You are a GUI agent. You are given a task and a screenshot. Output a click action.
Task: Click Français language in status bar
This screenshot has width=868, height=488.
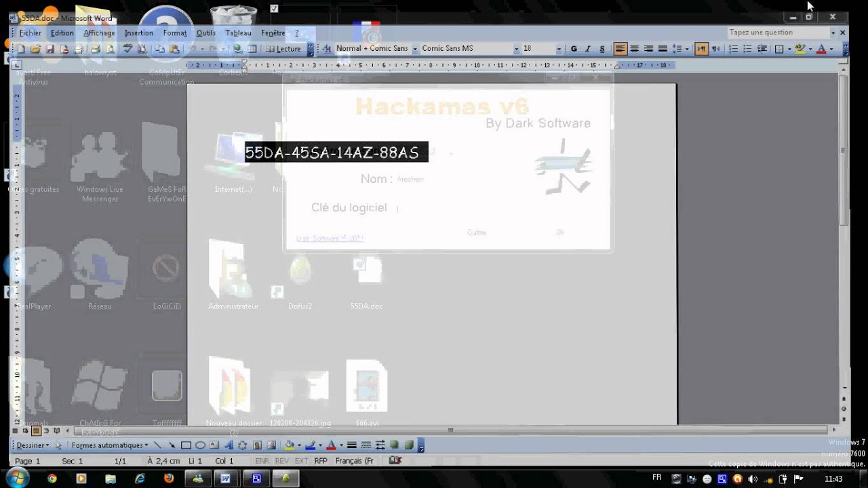[355, 461]
